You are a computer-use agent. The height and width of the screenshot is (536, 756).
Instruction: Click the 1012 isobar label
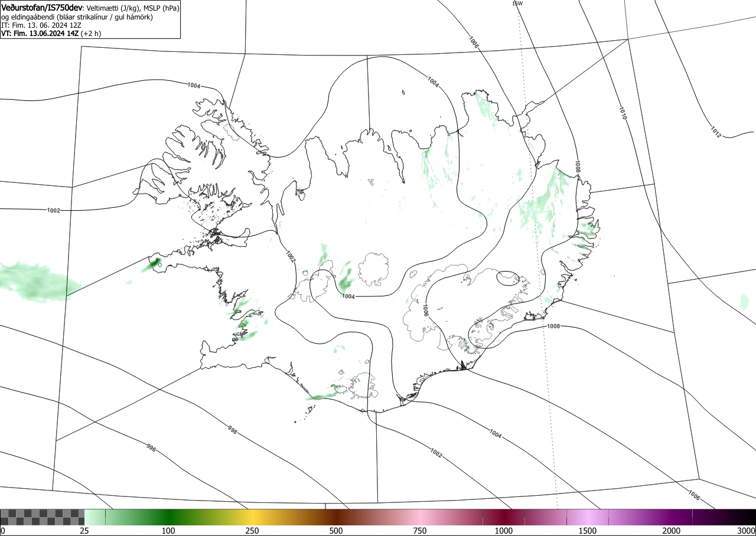[716, 132]
